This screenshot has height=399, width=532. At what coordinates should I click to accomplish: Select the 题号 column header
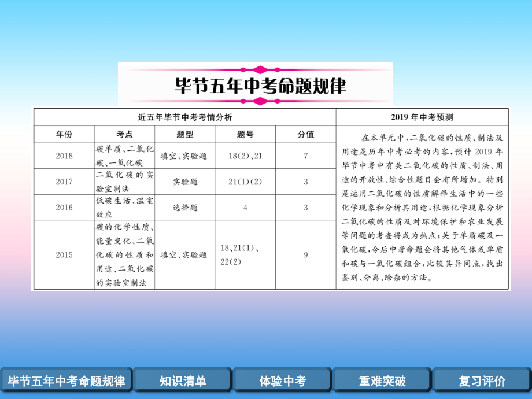(x=245, y=134)
